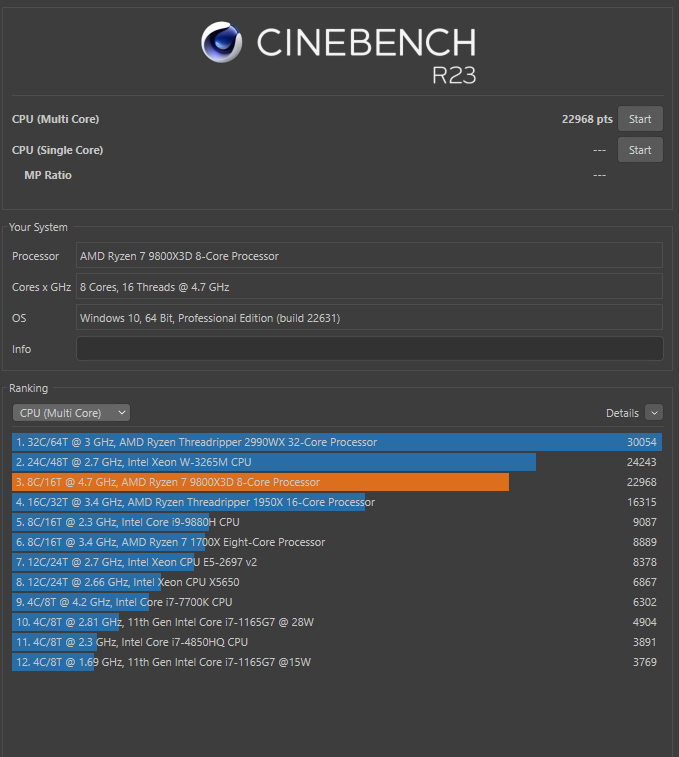
Task: Click the orange Ryzen 7 9800X3D result bar
Action: (x=260, y=482)
